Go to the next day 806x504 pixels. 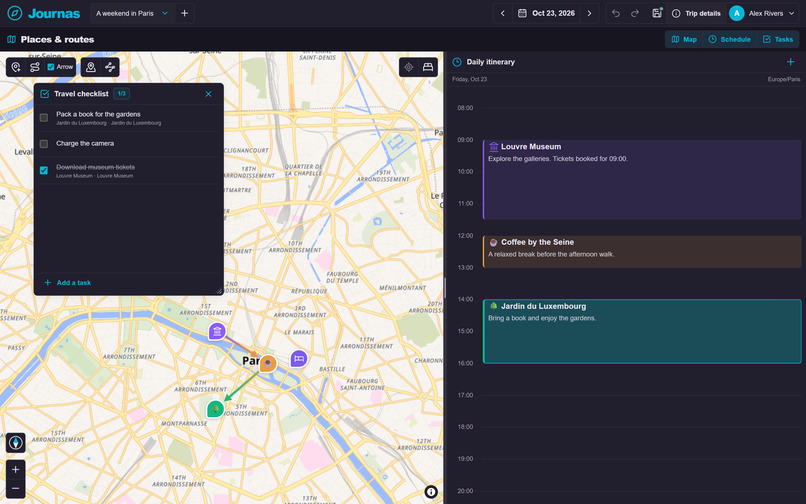(590, 13)
